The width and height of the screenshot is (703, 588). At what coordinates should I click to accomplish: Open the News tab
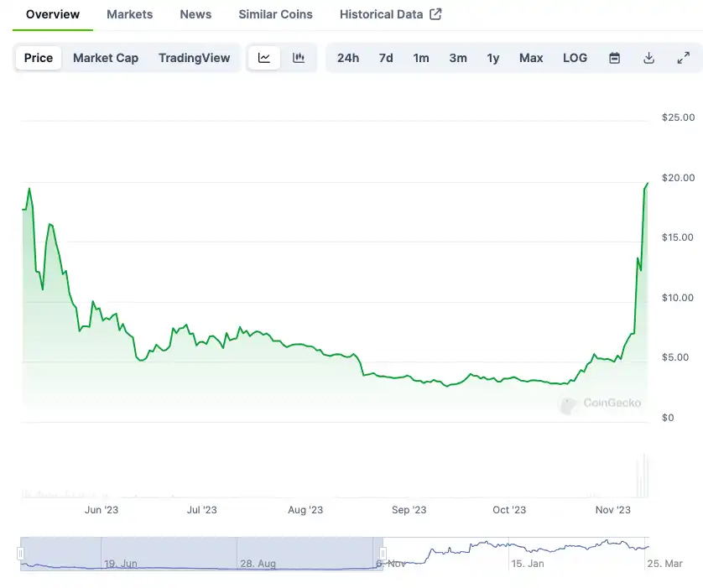tap(195, 14)
